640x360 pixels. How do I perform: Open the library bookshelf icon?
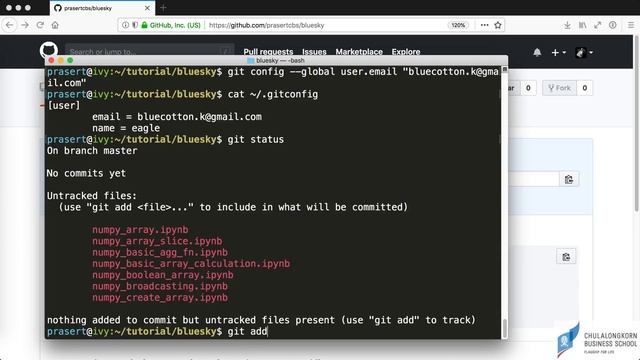(582, 25)
